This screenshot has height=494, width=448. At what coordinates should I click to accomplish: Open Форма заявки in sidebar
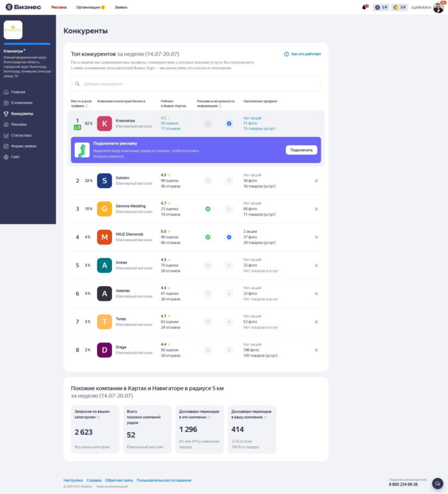[23, 146]
